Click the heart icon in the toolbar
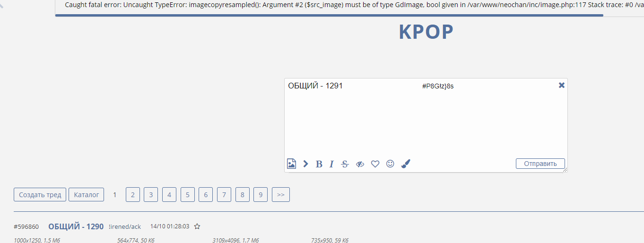The image size is (644, 243). pyautogui.click(x=375, y=164)
